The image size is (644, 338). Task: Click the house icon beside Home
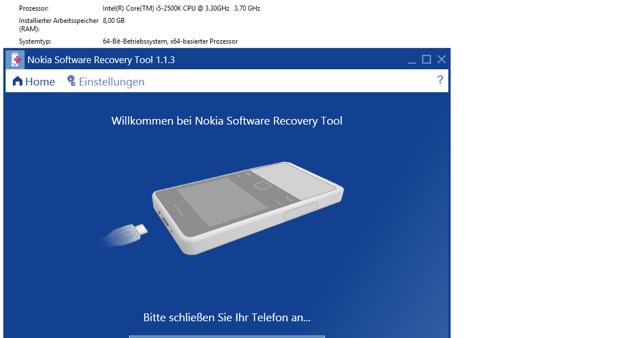click(x=18, y=81)
